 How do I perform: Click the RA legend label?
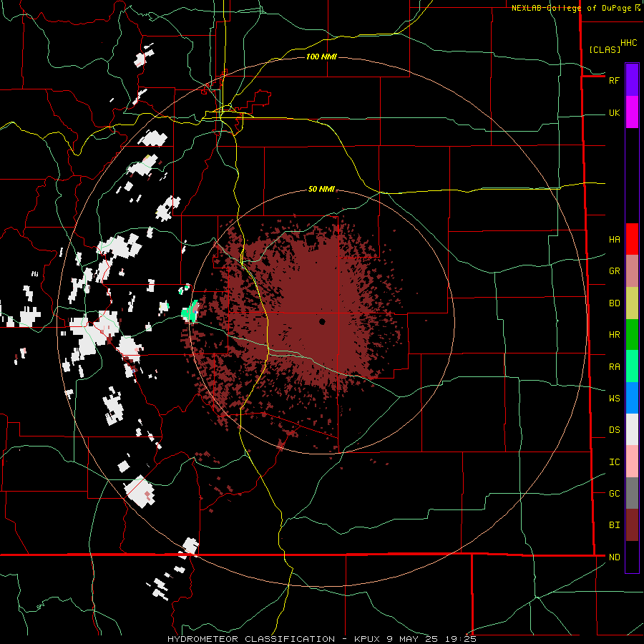[614, 367]
